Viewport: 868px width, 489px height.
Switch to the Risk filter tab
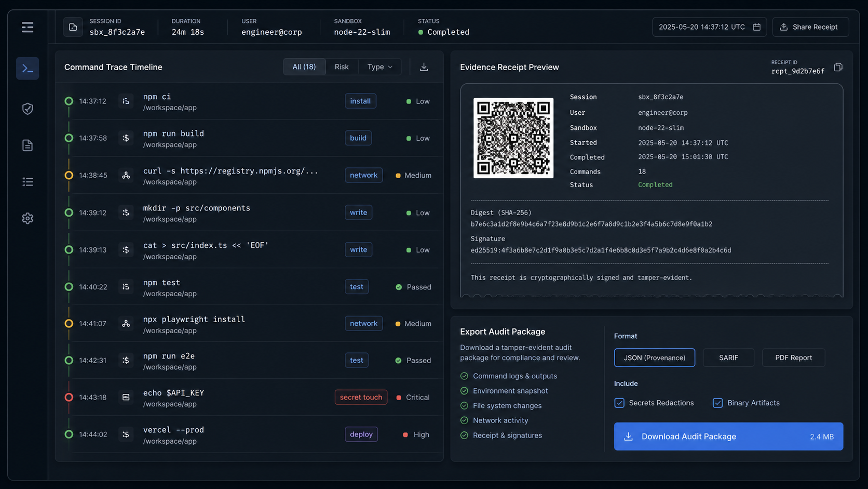click(342, 67)
